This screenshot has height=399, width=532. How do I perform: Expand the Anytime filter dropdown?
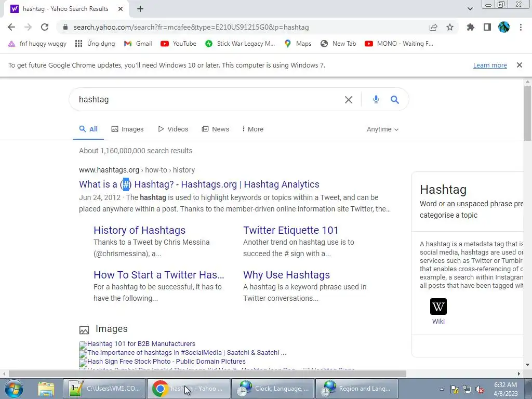click(382, 129)
